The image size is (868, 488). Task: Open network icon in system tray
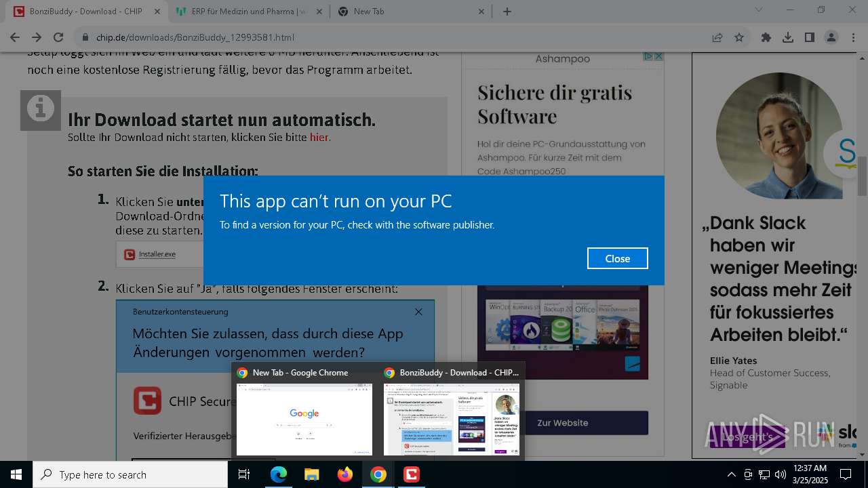point(764,474)
